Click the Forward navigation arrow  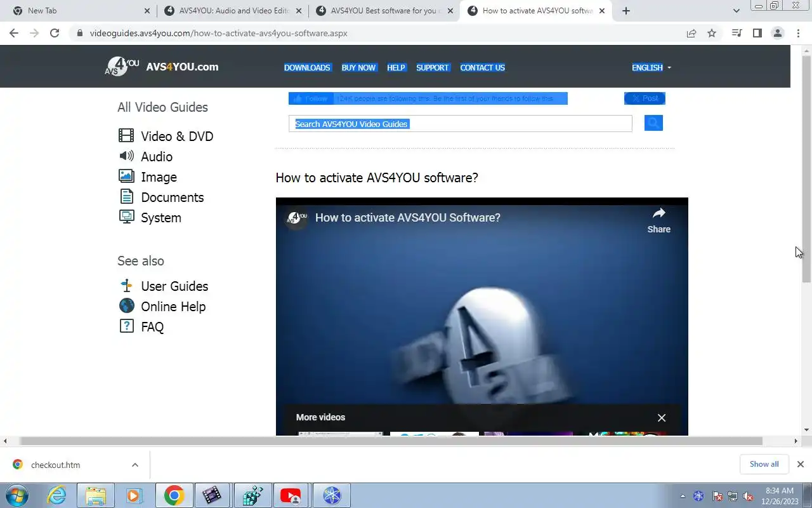tap(34, 33)
